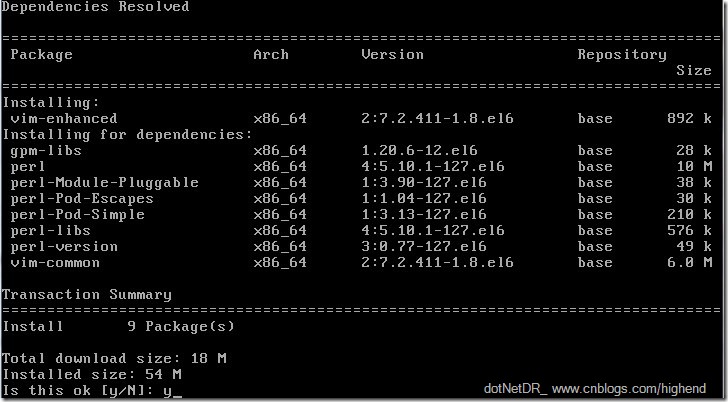
Task: Click the 'Total download size: 18 M' line
Action: [x=114, y=359]
